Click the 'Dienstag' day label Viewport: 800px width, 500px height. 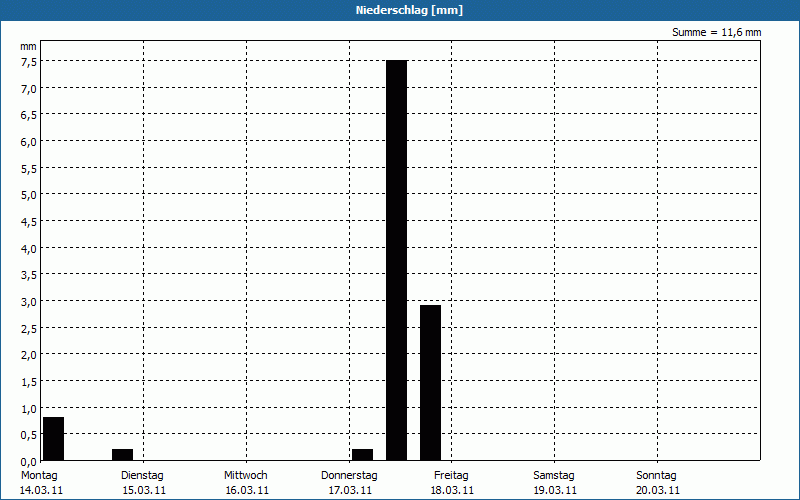click(x=142, y=475)
